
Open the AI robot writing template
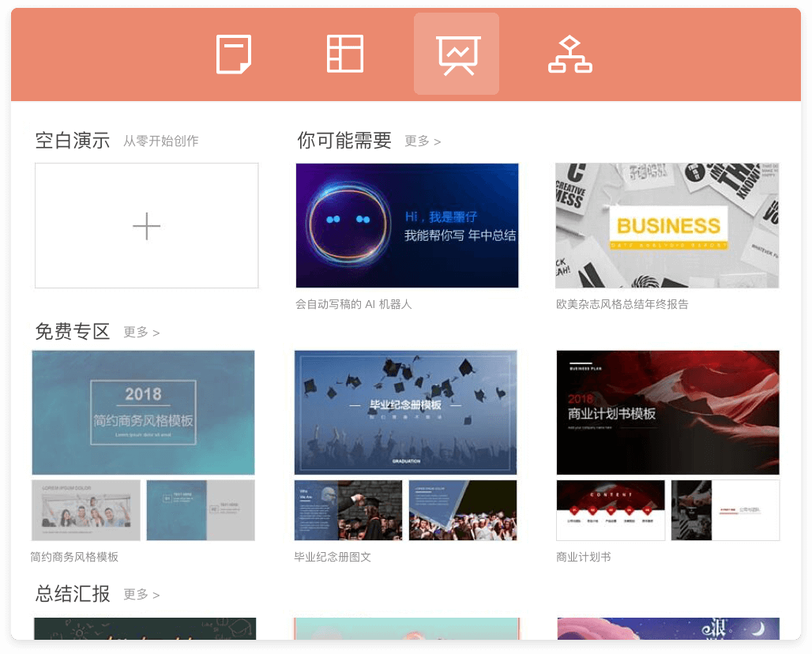click(407, 226)
